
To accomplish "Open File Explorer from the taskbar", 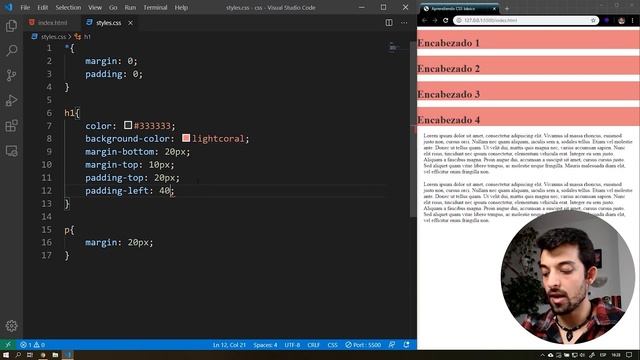I will tap(55, 355).
